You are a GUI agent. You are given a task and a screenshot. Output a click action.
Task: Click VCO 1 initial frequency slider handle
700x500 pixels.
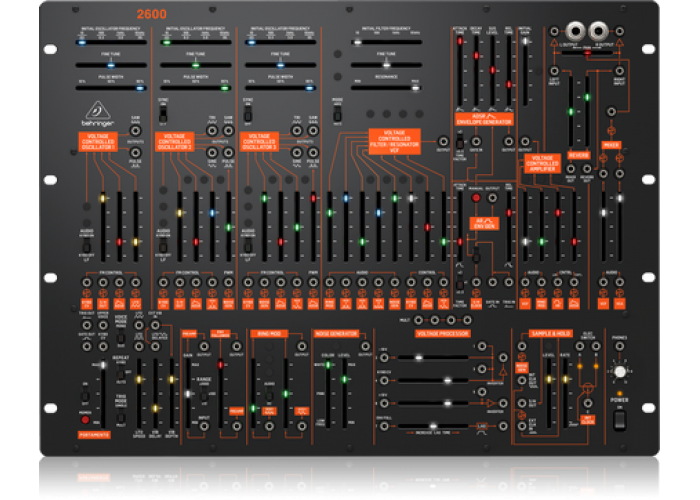coord(82,43)
